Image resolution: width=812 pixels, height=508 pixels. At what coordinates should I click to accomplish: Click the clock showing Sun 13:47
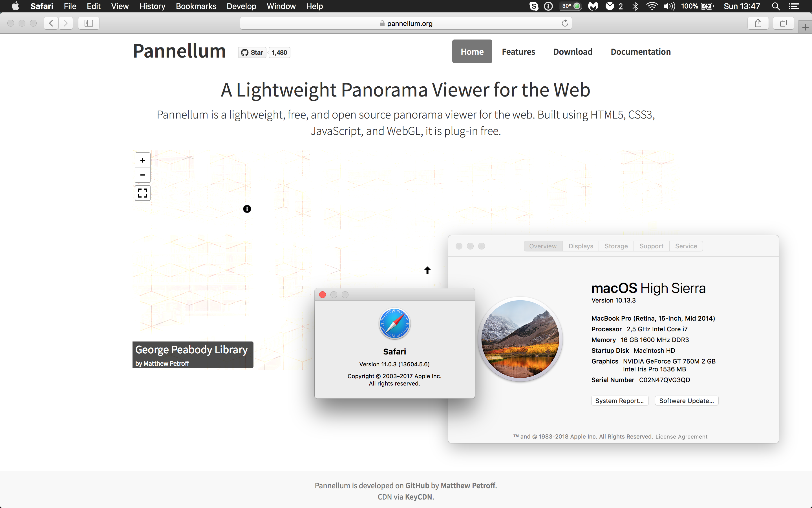click(x=742, y=6)
